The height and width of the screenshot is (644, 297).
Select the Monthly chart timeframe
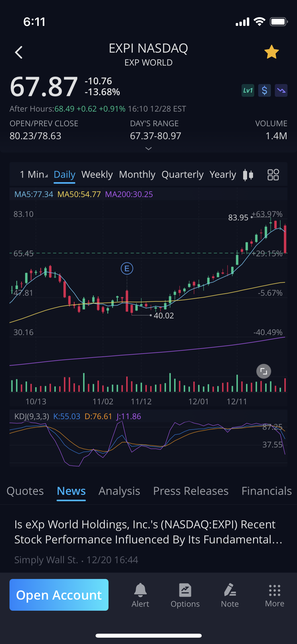[x=137, y=174]
